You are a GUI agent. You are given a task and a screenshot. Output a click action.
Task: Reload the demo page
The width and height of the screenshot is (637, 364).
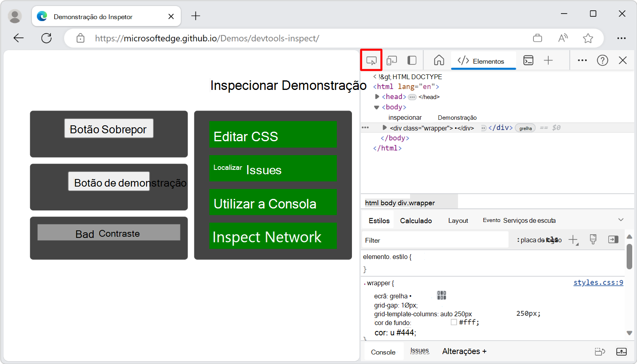point(46,38)
